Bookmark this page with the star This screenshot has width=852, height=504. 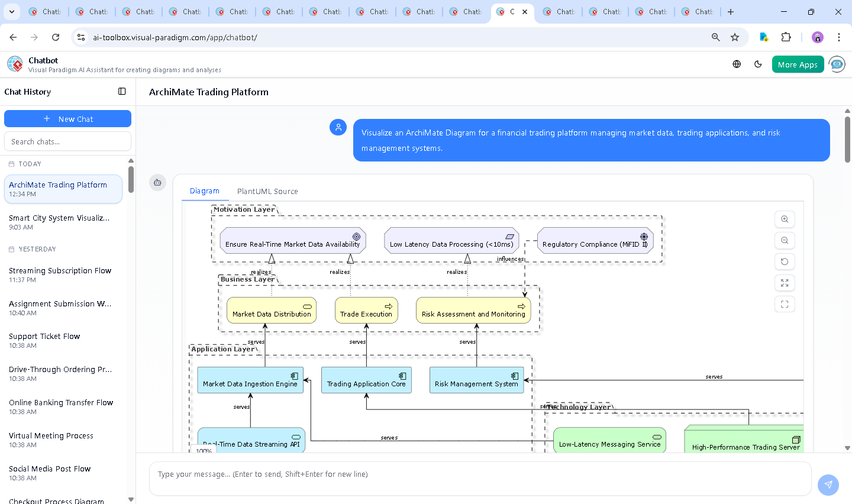735,37
